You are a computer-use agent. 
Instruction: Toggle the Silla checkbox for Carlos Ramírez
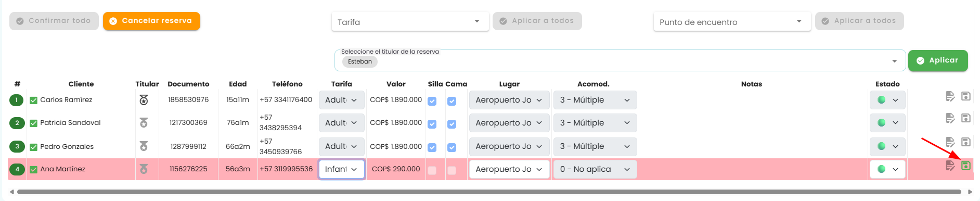click(432, 101)
